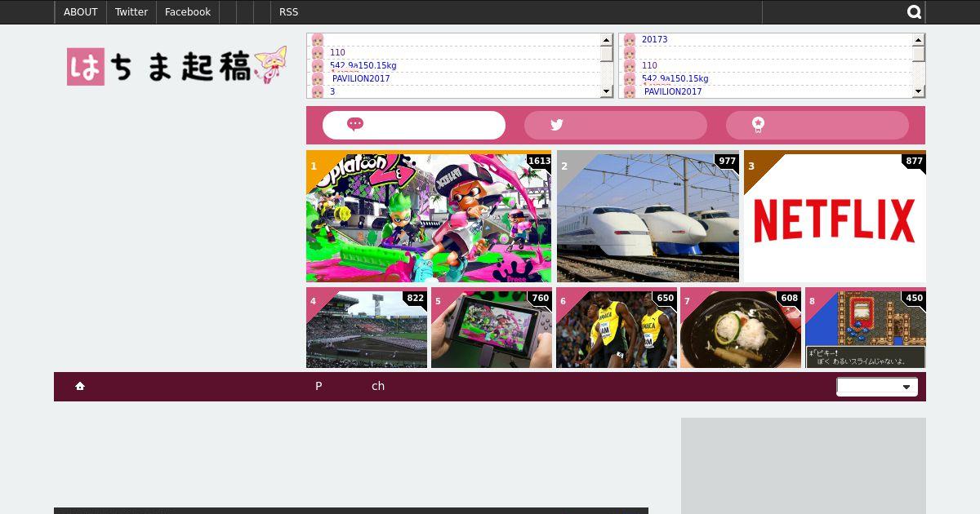This screenshot has height=514, width=980.
Task: Open the Twitter link in top bar
Action: coord(131,12)
